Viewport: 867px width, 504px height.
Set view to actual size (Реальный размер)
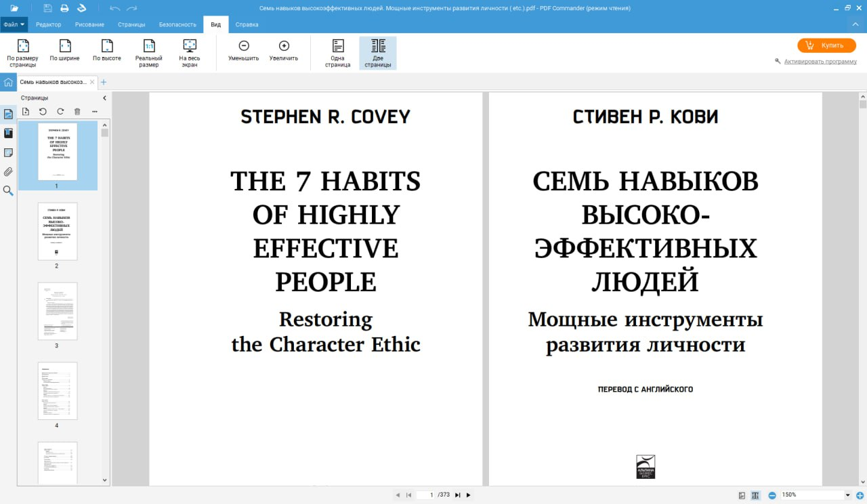148,53
